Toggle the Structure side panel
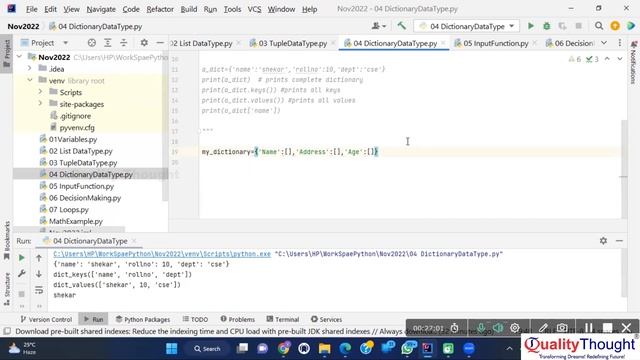The image size is (640, 360). click(x=7, y=289)
